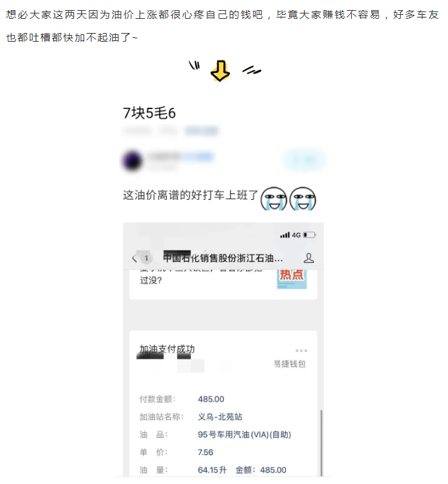Viewport: 448px width, 484px height.
Task: Tap the first crying-laugh emoji
Action: [274, 199]
